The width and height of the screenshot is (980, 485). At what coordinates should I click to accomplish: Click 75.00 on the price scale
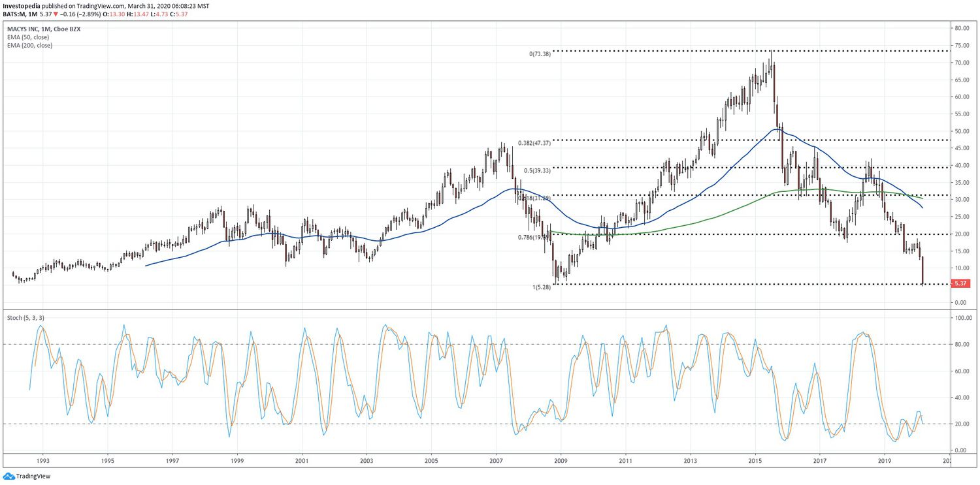click(x=960, y=46)
